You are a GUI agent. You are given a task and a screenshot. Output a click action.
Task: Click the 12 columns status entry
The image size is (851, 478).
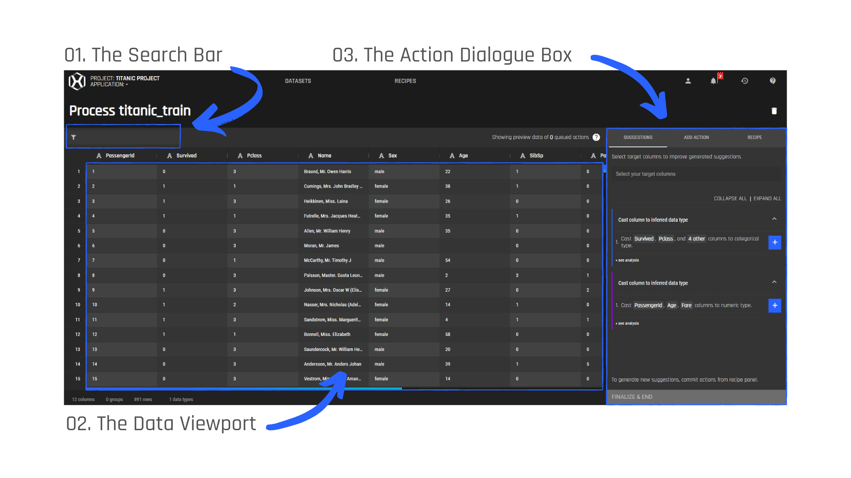83,399
